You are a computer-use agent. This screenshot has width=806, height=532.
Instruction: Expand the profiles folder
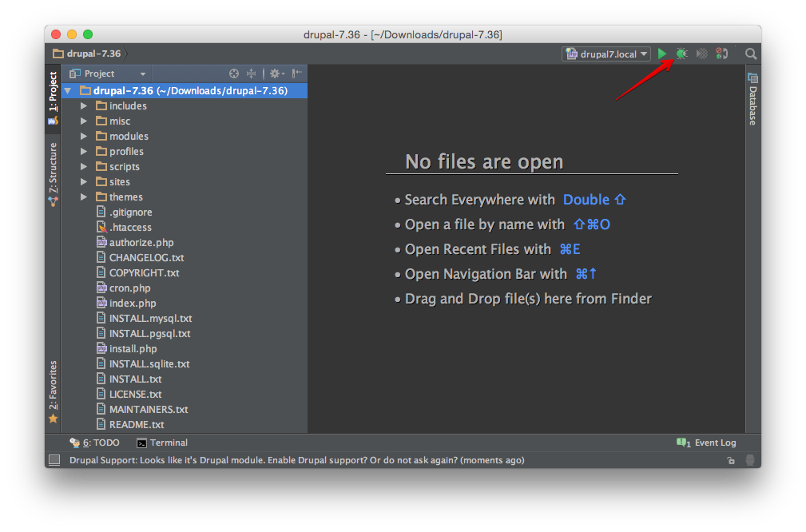pyautogui.click(x=84, y=152)
